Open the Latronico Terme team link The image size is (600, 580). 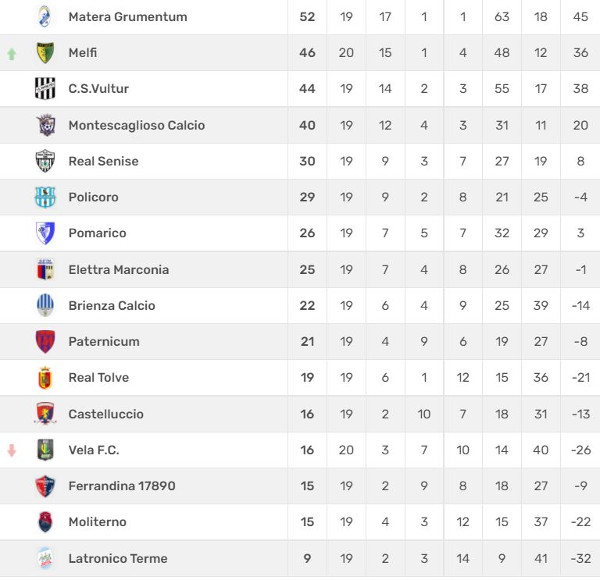click(x=118, y=559)
